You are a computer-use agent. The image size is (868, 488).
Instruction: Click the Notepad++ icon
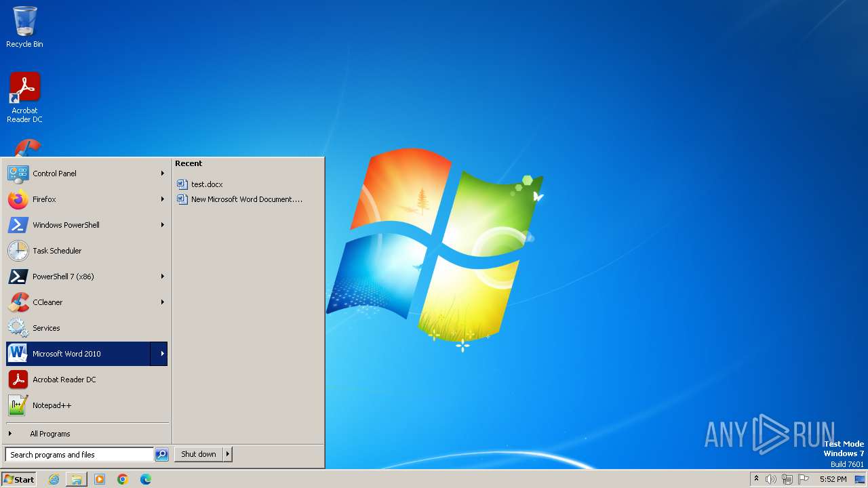[18, 405]
